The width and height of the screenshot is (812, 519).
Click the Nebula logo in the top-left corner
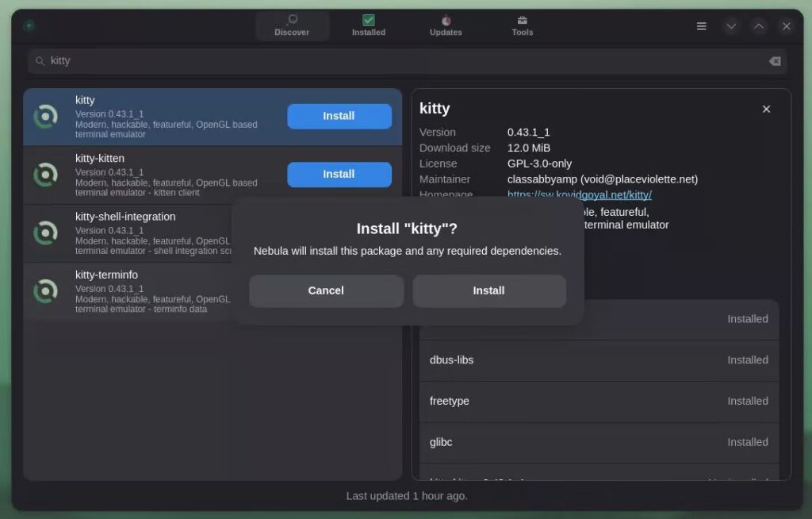[x=29, y=25]
